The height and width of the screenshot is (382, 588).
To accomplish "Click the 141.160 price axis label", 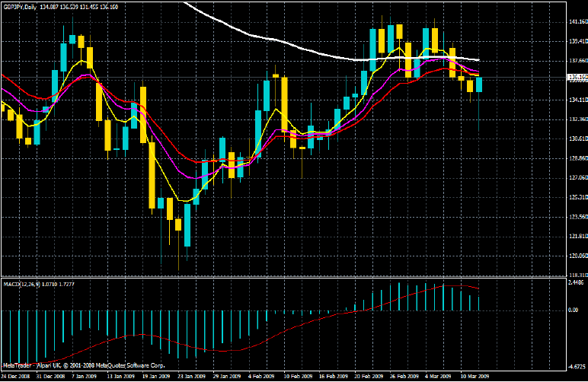I will tap(578, 22).
